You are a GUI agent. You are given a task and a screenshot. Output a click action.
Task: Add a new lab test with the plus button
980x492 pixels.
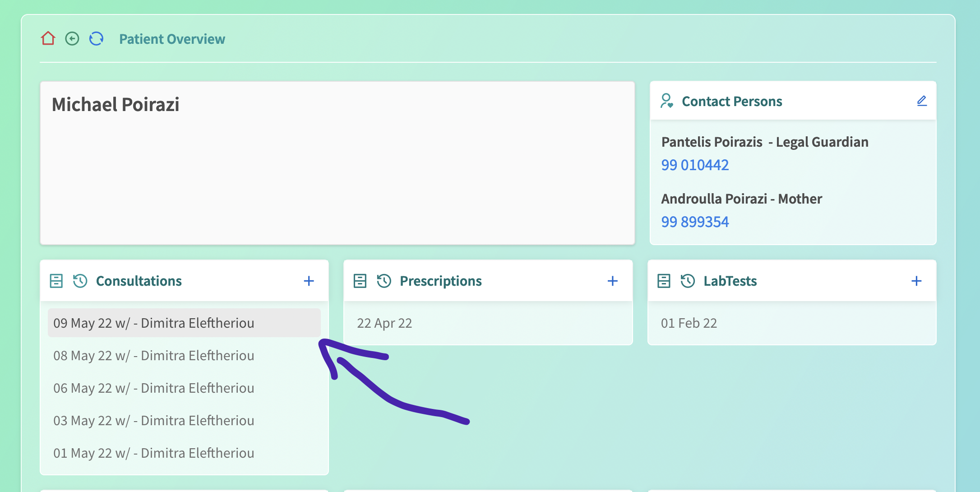pos(917,281)
